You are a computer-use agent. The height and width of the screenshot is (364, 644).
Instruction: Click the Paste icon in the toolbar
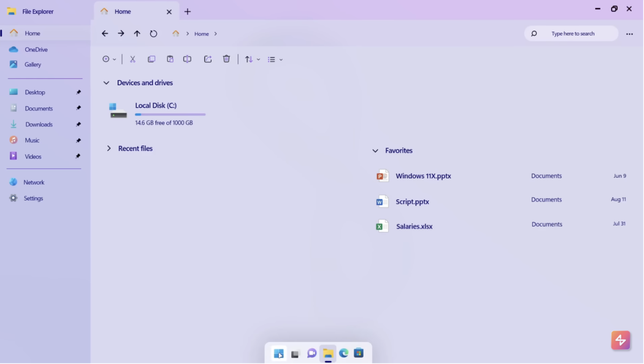click(x=170, y=59)
